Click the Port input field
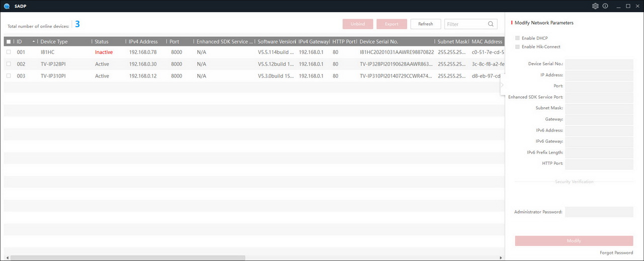The image size is (644, 261). coord(599,86)
